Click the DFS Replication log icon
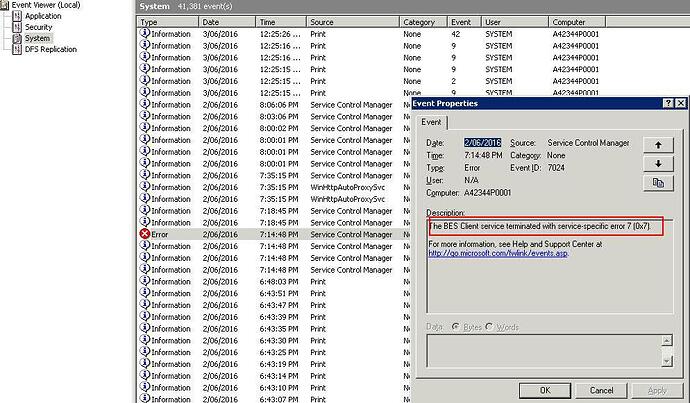The height and width of the screenshot is (403, 690). [x=17, y=49]
